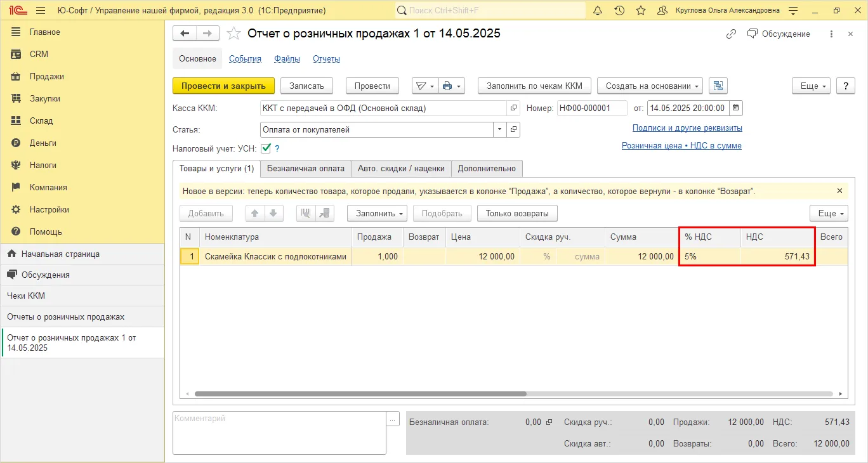Image resolution: width=868 pixels, height=463 pixels.
Task: Click the document structure icon button
Action: pos(718,86)
